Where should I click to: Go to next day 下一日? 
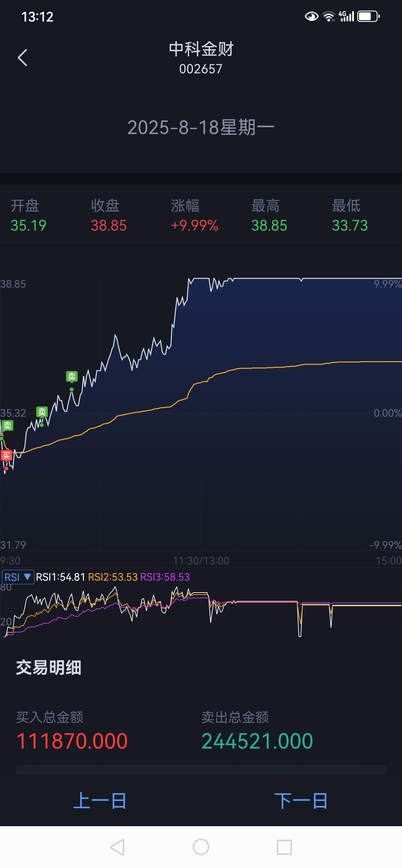pos(301,801)
